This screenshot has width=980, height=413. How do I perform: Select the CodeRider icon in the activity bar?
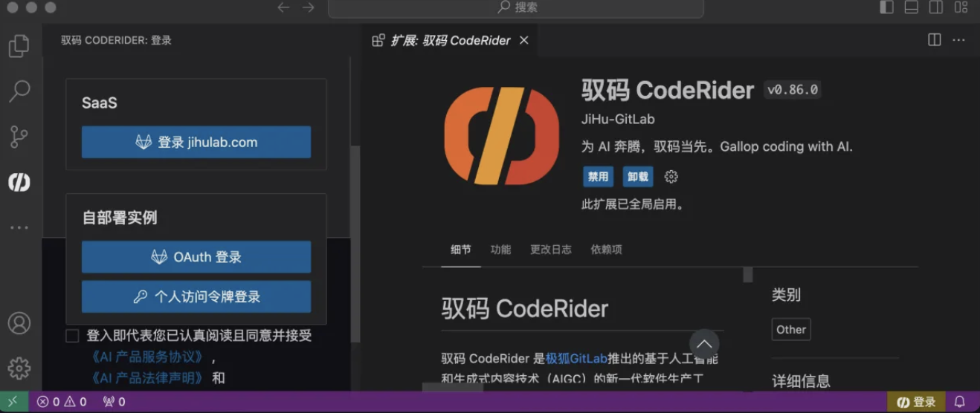(x=19, y=182)
